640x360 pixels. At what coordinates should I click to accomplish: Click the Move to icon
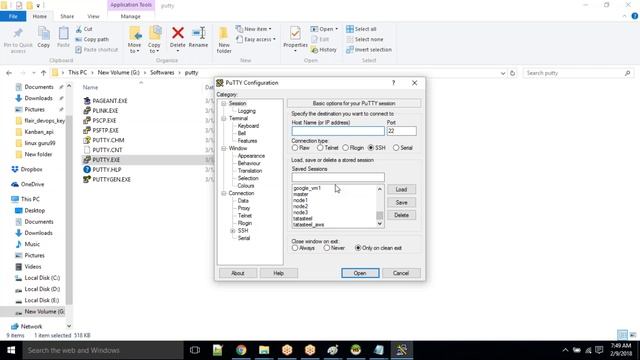pyautogui.click(x=135, y=33)
